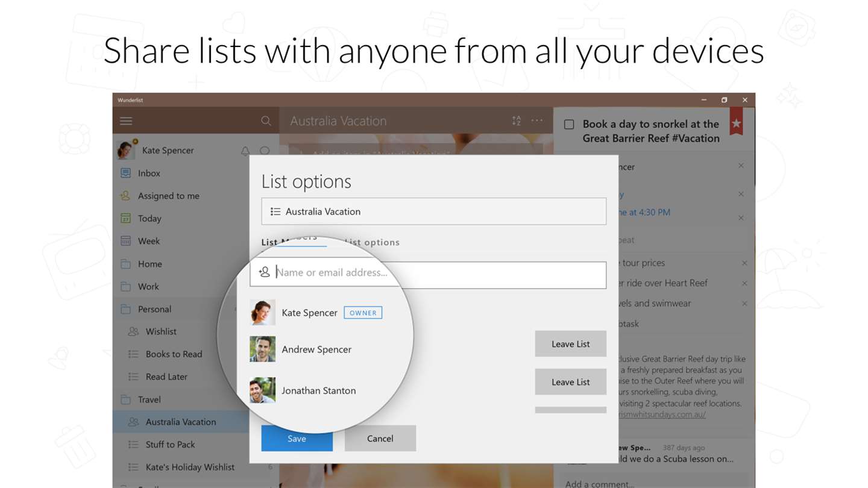Screen dimensions: 868x488
Task: Open the more options ellipsis in header
Action: (537, 120)
